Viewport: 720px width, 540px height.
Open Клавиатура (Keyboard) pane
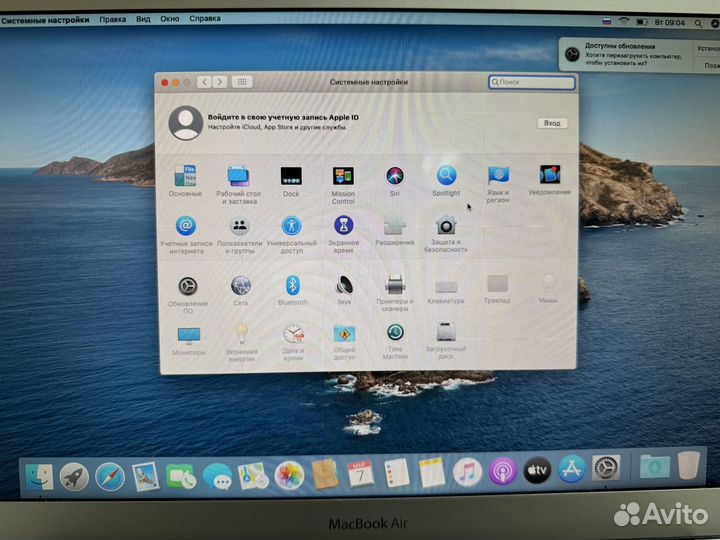[x=446, y=291]
